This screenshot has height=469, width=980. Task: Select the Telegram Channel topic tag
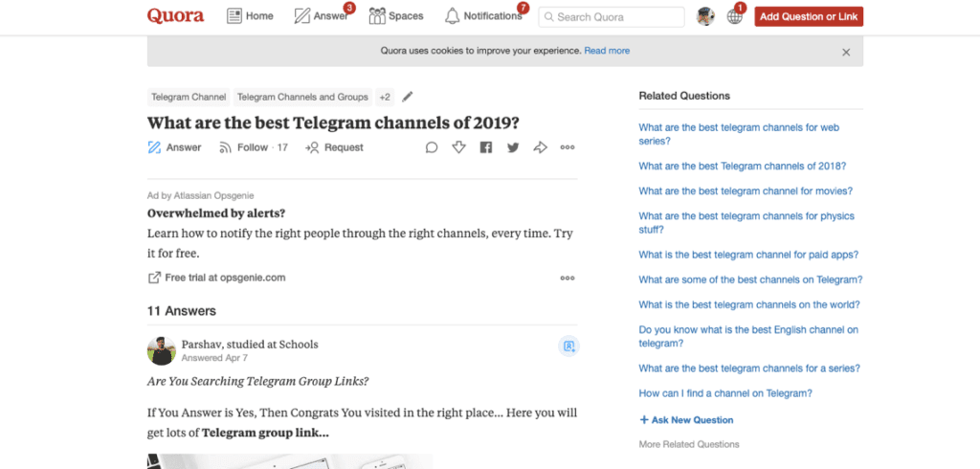click(189, 97)
